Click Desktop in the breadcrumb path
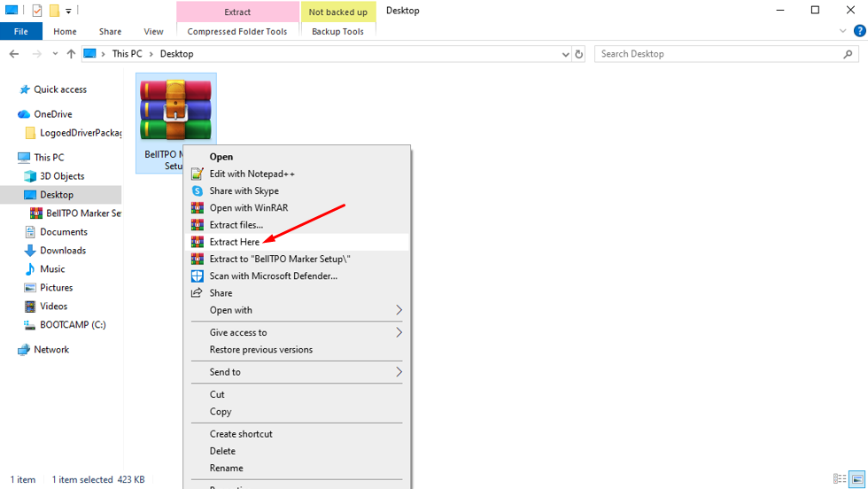 point(176,54)
